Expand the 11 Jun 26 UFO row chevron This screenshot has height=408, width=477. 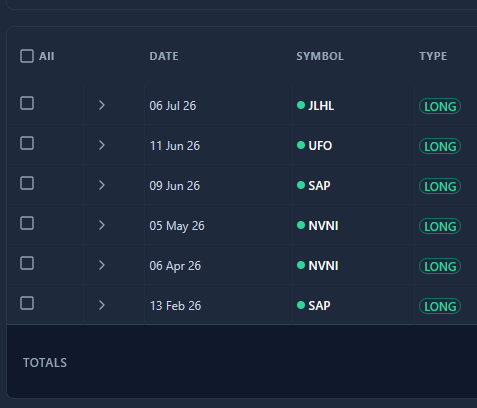pyautogui.click(x=102, y=145)
